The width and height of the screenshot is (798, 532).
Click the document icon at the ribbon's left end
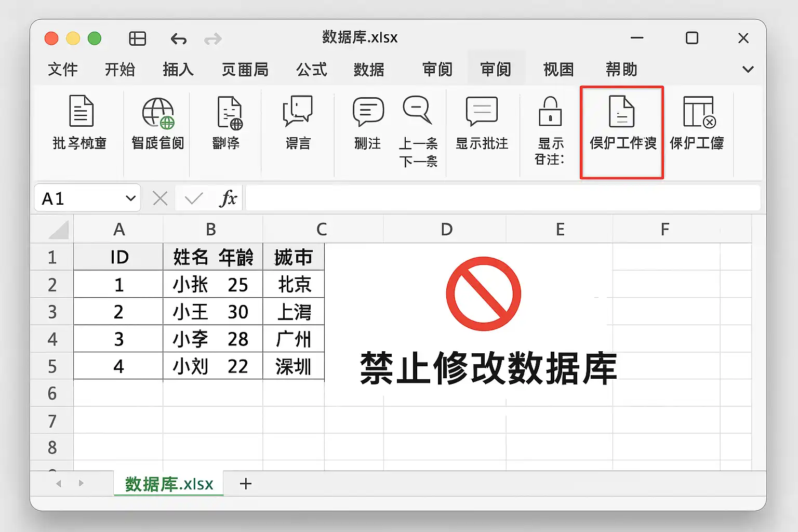[81, 111]
